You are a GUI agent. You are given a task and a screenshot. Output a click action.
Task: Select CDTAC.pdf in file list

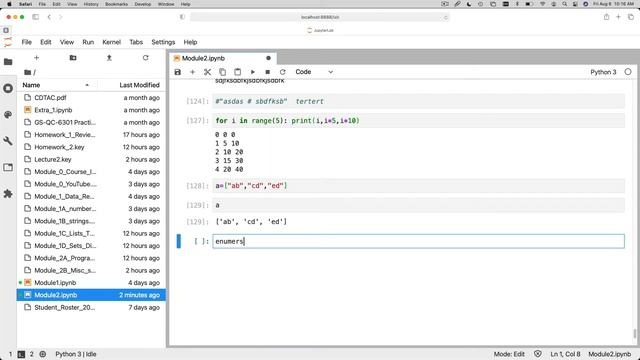click(91, 98)
